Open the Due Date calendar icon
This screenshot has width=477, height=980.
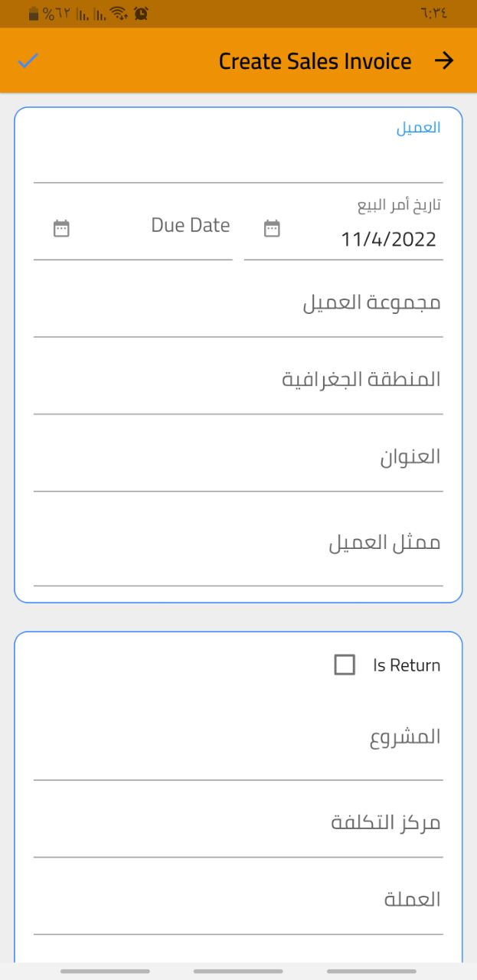[61, 228]
